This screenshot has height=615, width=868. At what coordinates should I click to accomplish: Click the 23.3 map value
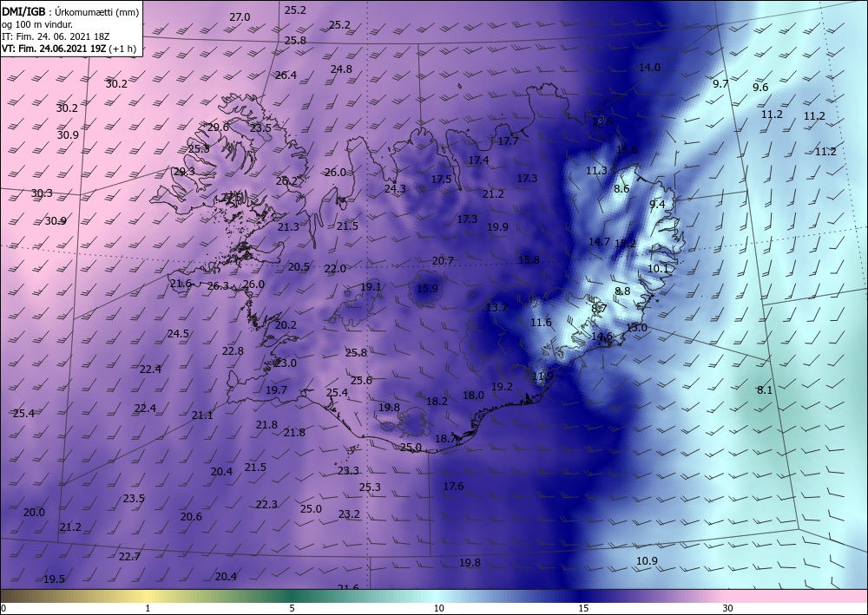[x=348, y=471]
